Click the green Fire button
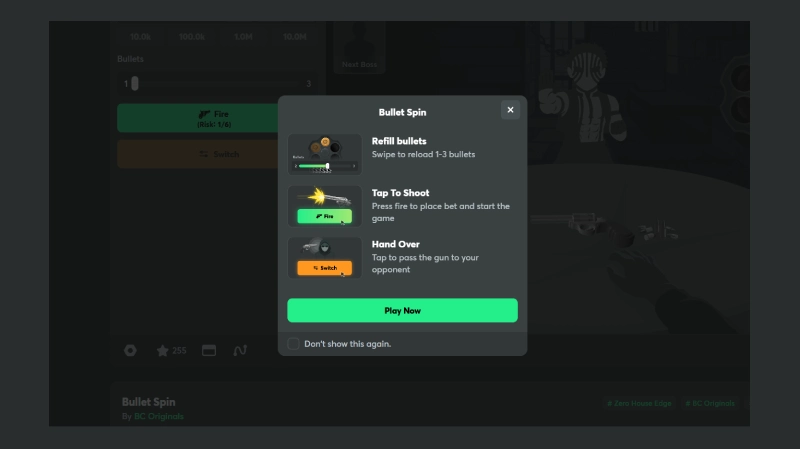 (x=198, y=118)
